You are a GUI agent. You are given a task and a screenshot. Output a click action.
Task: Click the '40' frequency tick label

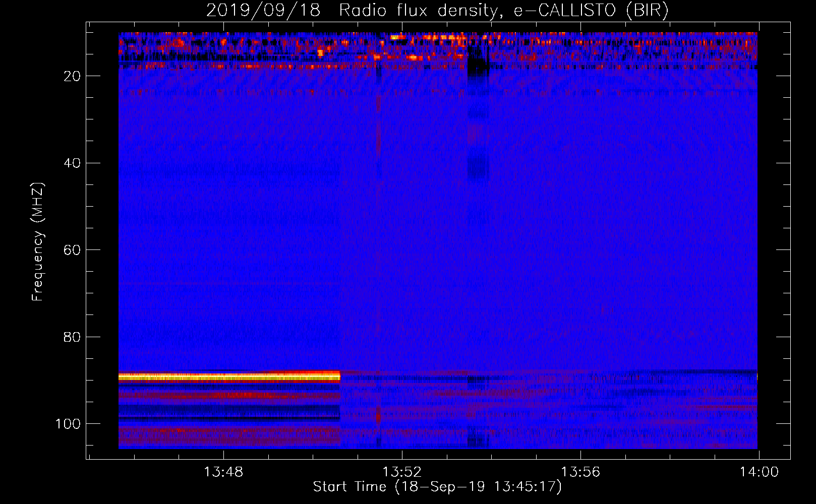(x=72, y=163)
